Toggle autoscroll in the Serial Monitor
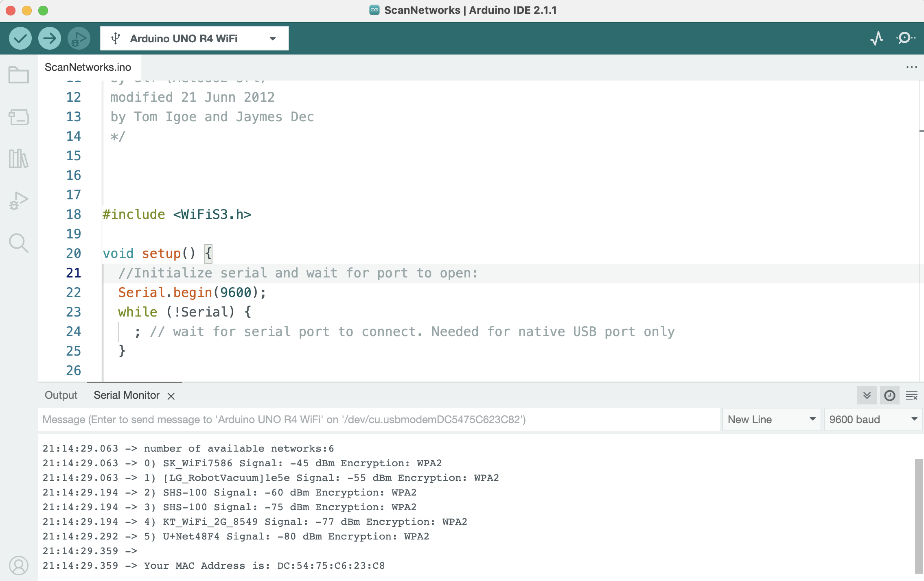924x581 pixels. pyautogui.click(x=867, y=395)
